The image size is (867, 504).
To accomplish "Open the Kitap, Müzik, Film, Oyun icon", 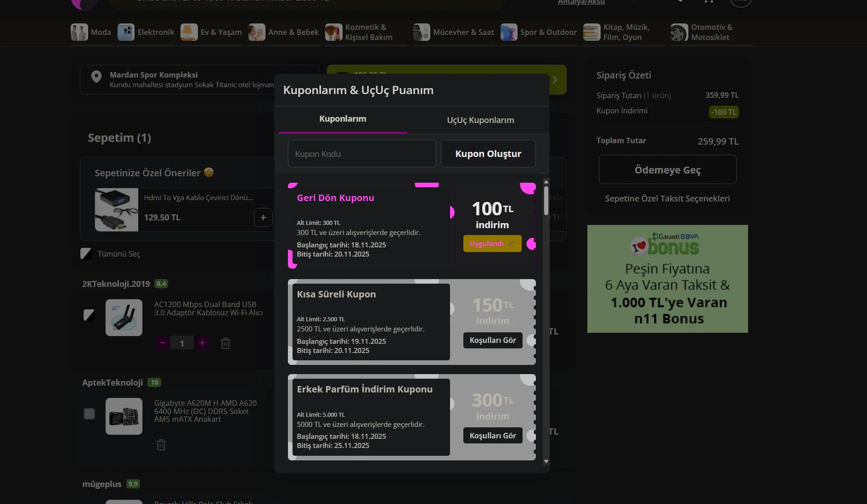I will pos(592,32).
